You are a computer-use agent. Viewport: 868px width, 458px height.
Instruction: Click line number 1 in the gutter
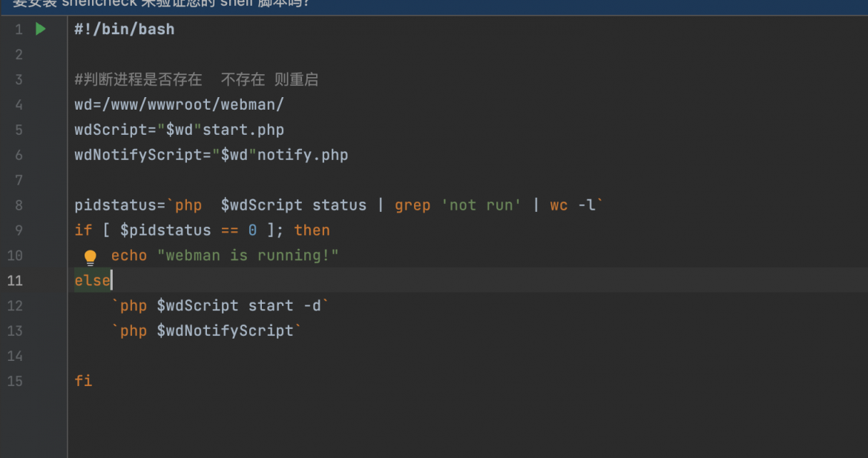tap(19, 30)
